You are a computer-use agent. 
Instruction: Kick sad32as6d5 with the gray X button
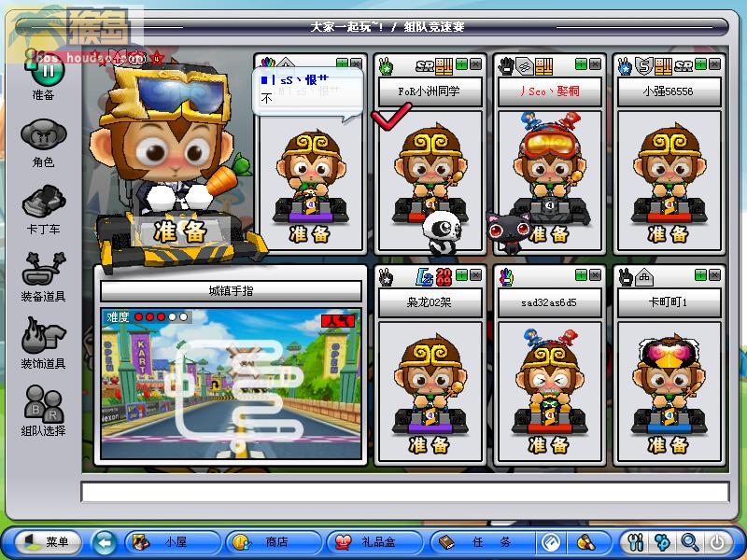coord(595,274)
